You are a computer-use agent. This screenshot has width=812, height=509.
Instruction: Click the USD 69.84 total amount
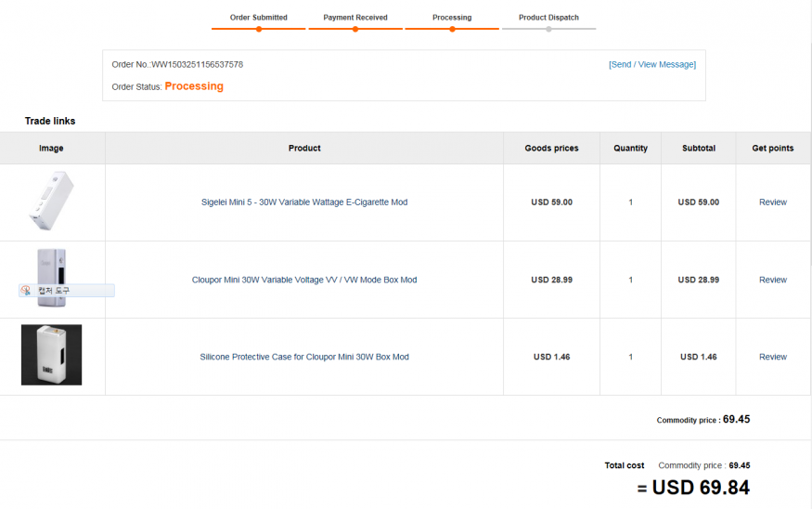click(x=701, y=488)
